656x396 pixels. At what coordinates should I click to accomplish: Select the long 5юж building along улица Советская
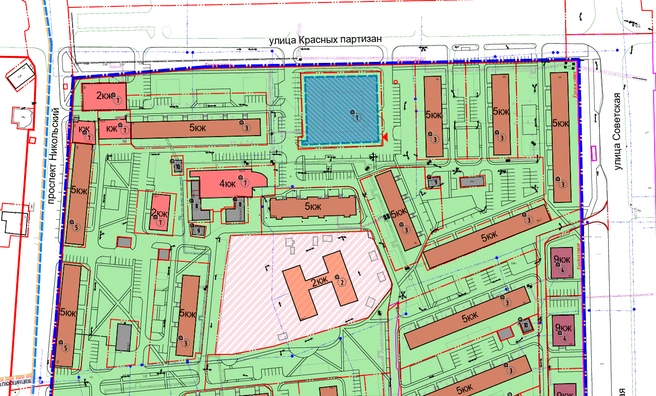pos(561,137)
